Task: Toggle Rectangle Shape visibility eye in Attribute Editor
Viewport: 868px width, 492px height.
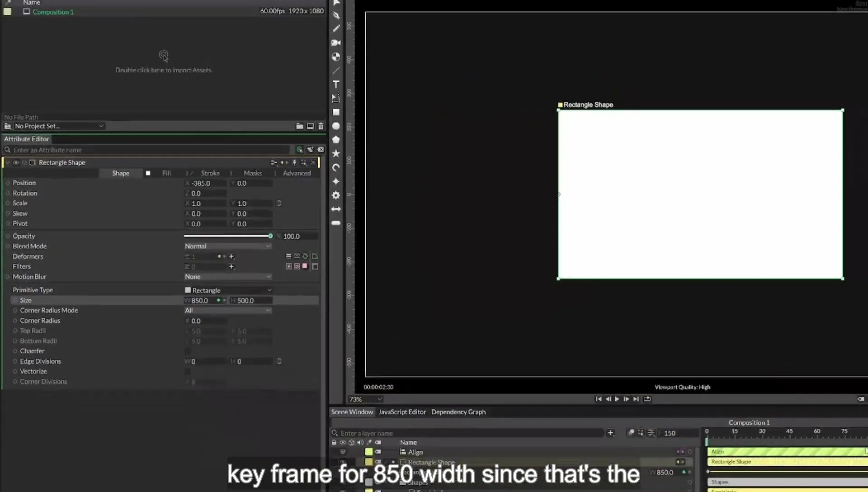Action: 16,163
